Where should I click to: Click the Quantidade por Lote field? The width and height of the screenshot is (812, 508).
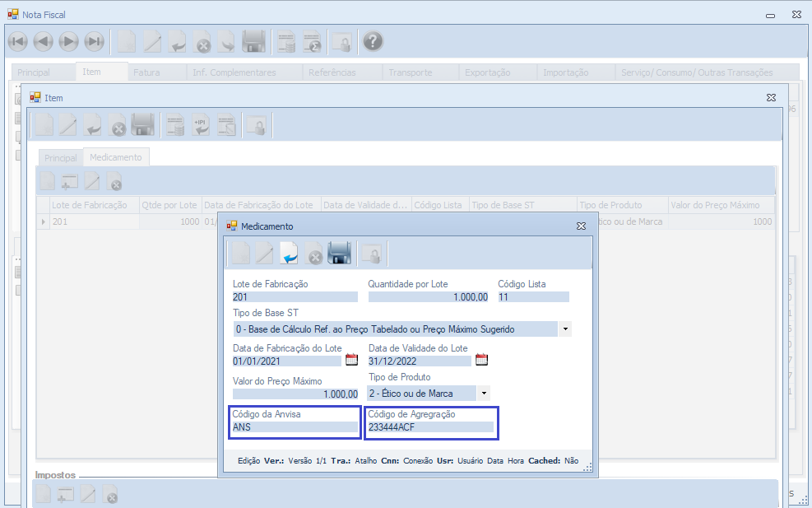coord(429,297)
